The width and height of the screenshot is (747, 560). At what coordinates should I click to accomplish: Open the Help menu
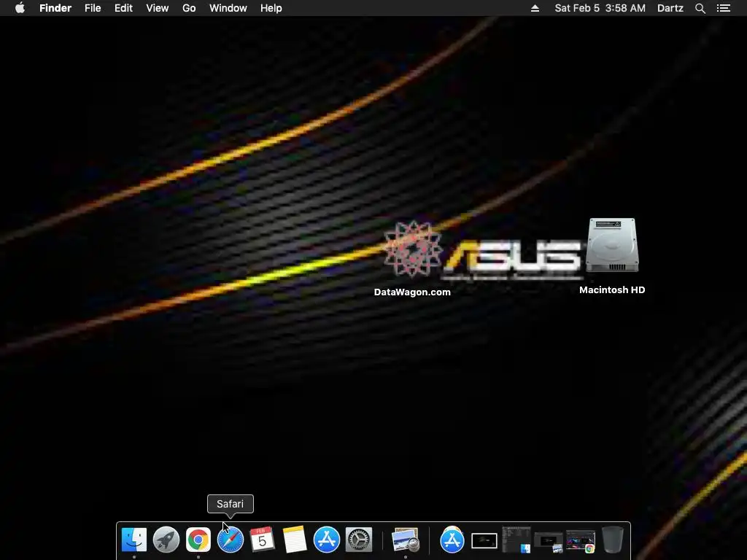tap(271, 8)
